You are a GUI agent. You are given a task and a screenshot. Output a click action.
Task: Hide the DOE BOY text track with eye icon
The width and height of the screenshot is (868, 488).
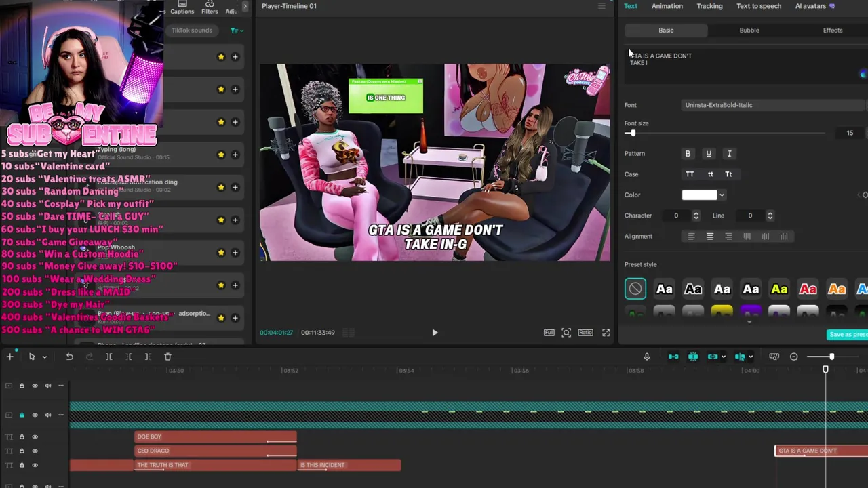tap(35, 437)
